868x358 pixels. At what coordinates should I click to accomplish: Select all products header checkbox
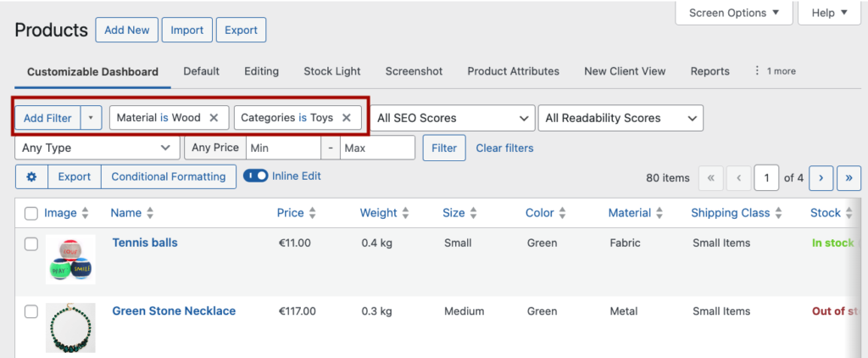(31, 214)
